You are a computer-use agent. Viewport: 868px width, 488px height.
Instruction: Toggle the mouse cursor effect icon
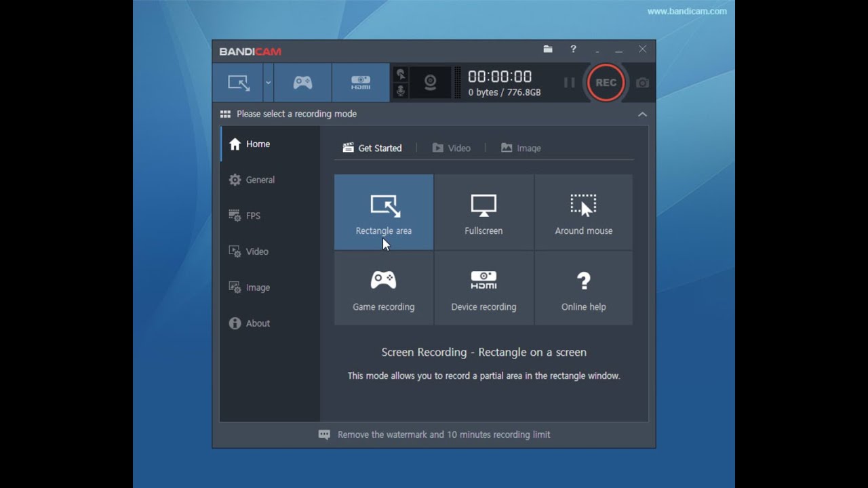pyautogui.click(x=401, y=75)
